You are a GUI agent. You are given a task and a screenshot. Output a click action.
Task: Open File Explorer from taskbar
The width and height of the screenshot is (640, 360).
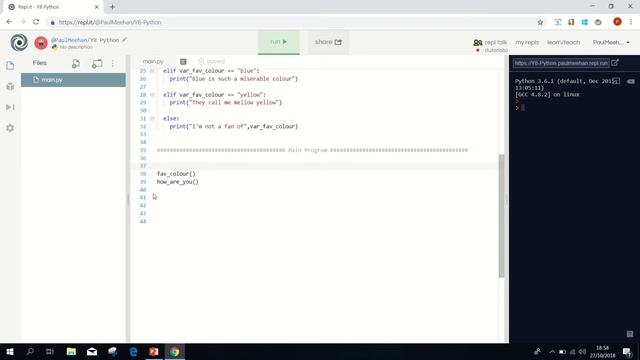(x=71, y=352)
